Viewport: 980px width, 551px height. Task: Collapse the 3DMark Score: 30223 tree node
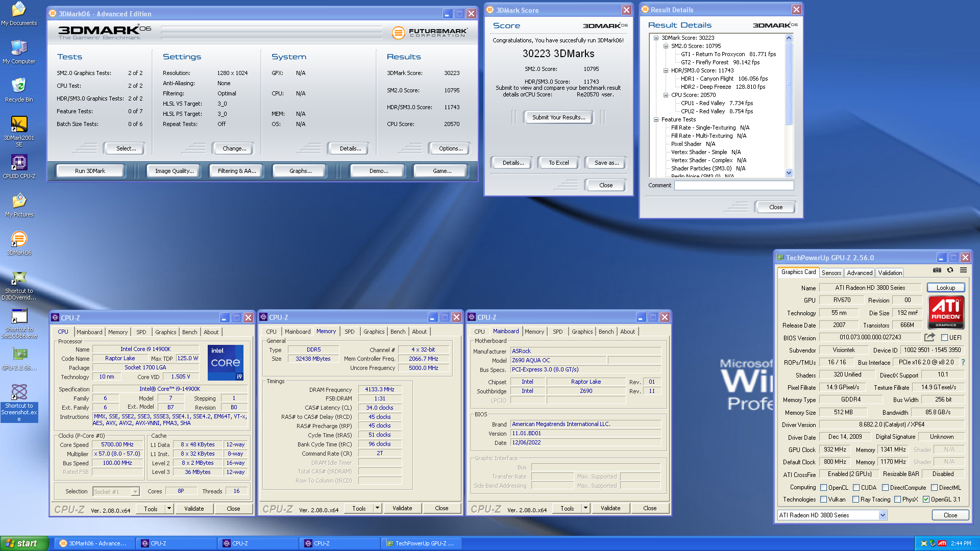click(656, 38)
